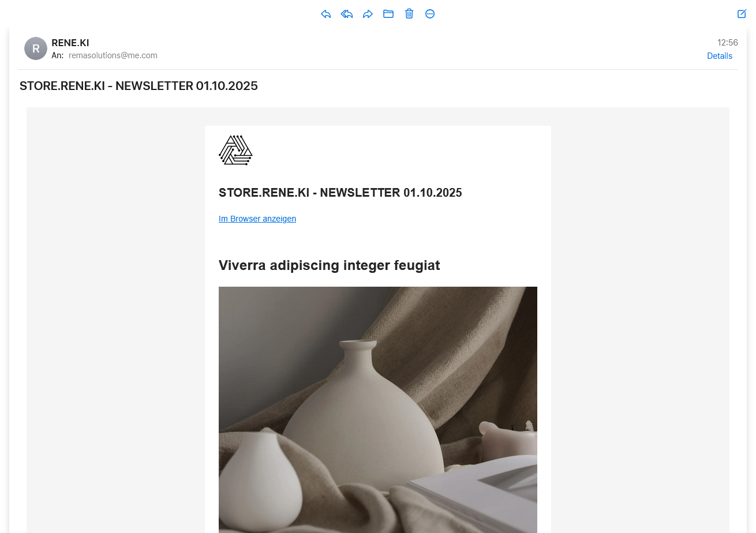Click the bold newsletter title inside email body

(x=340, y=193)
